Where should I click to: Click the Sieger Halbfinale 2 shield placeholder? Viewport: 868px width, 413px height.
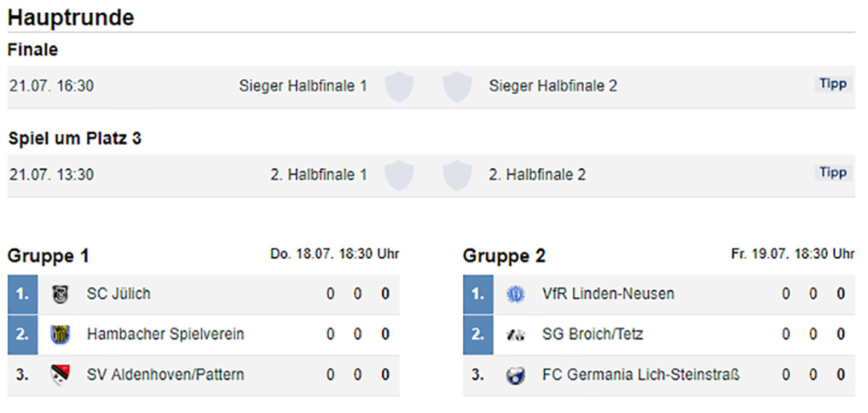click(457, 86)
